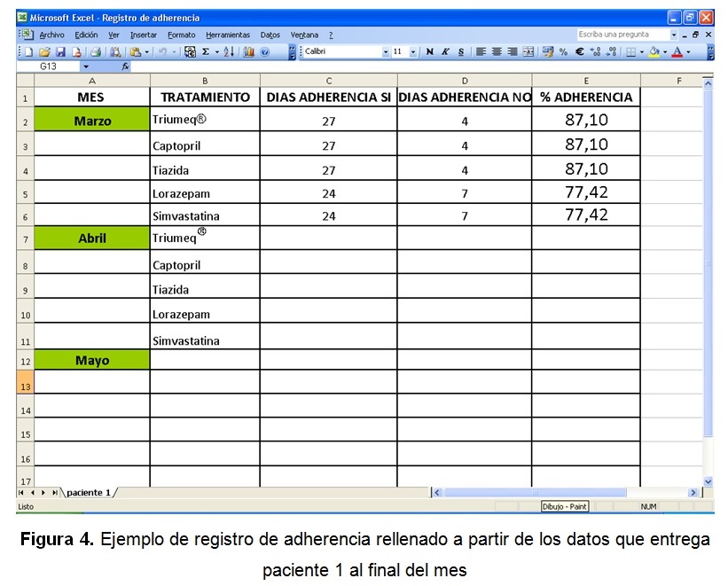
Task: Click the vertical scrollbar thumb
Action: point(708,262)
